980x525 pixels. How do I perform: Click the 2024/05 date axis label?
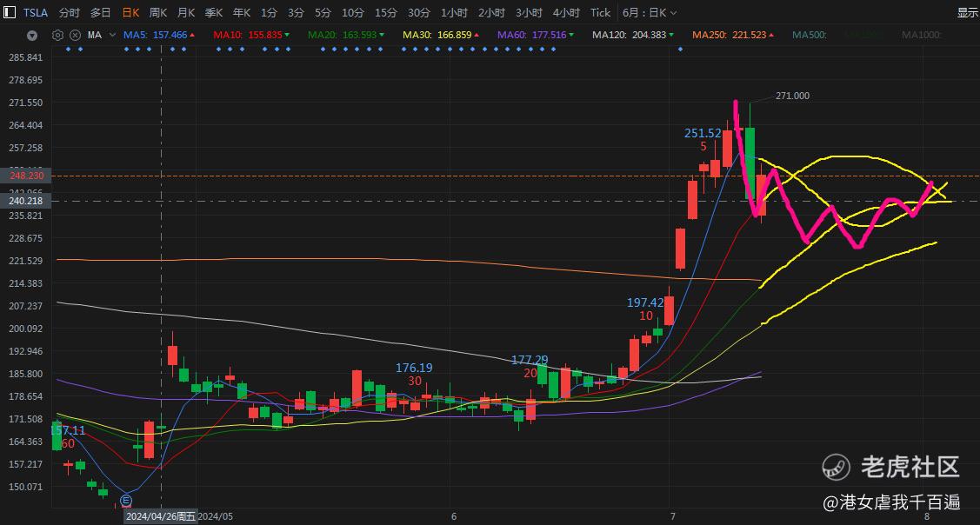click(217, 517)
